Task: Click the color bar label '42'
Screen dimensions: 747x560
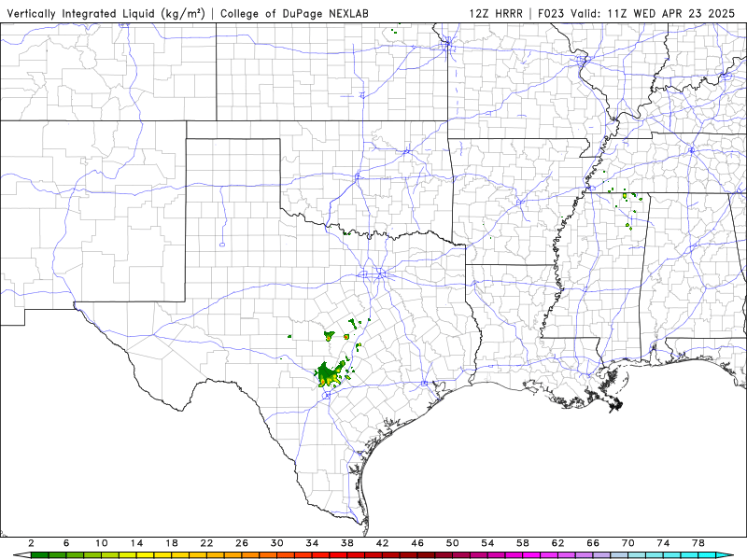Action: (383, 543)
